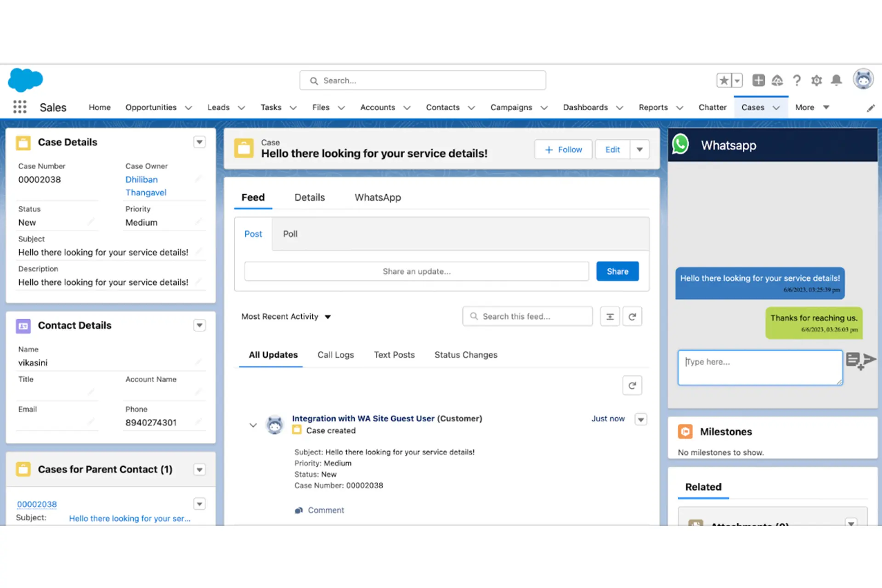Select the Details tab in case view

[x=309, y=197]
